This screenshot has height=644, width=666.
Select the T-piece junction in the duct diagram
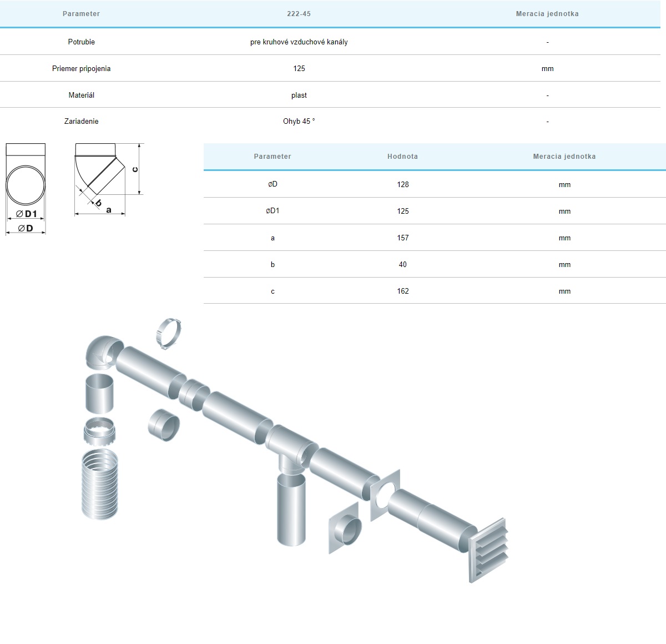pos(290,449)
